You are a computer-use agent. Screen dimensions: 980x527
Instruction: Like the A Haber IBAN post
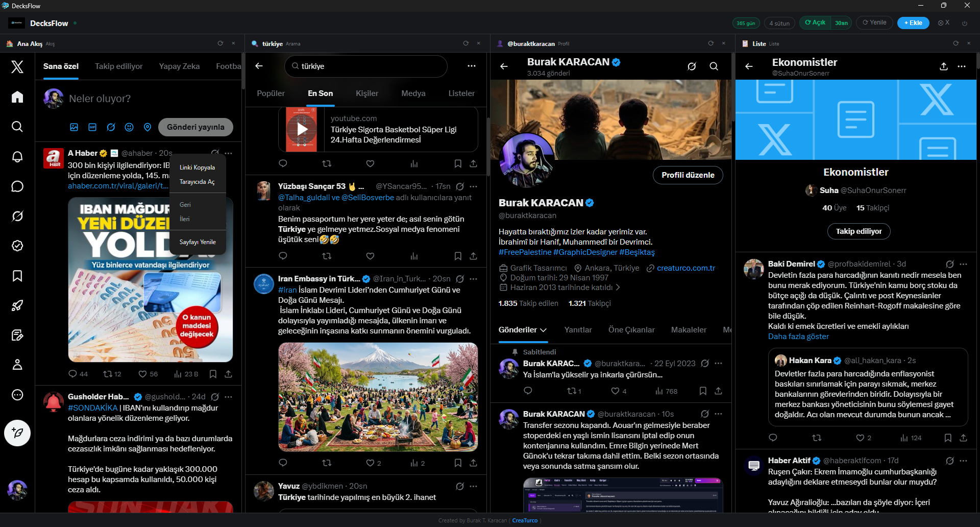point(143,374)
